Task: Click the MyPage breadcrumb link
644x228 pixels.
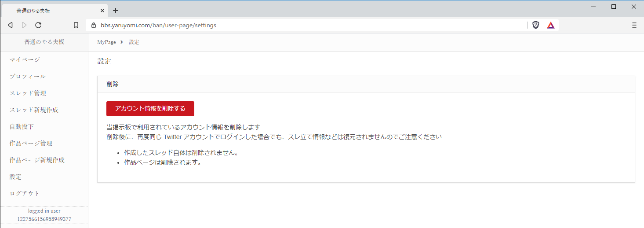Action: click(106, 42)
